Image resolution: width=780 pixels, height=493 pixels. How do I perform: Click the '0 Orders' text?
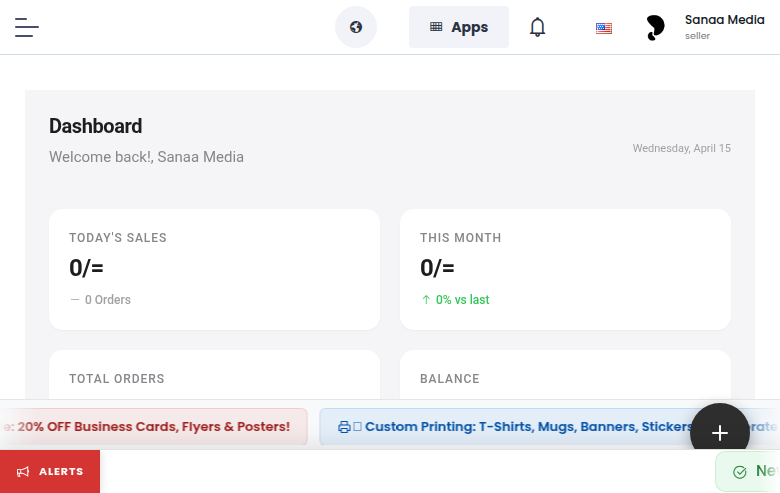click(107, 299)
